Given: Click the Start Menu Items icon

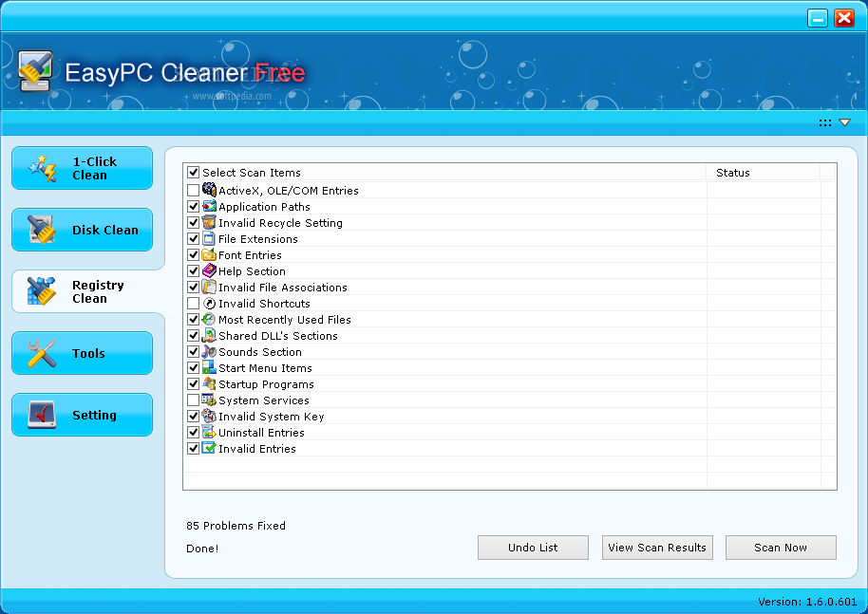Looking at the screenshot, I should coord(209,367).
